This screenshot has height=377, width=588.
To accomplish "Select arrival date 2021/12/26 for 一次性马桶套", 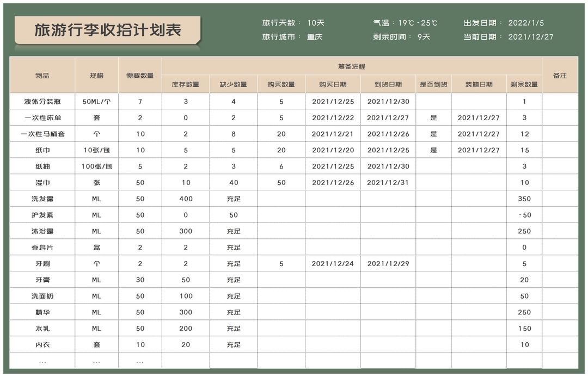I will [x=388, y=134].
